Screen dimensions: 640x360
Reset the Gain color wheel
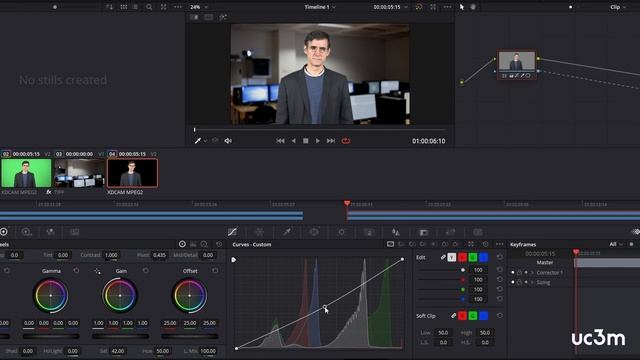coord(146,271)
